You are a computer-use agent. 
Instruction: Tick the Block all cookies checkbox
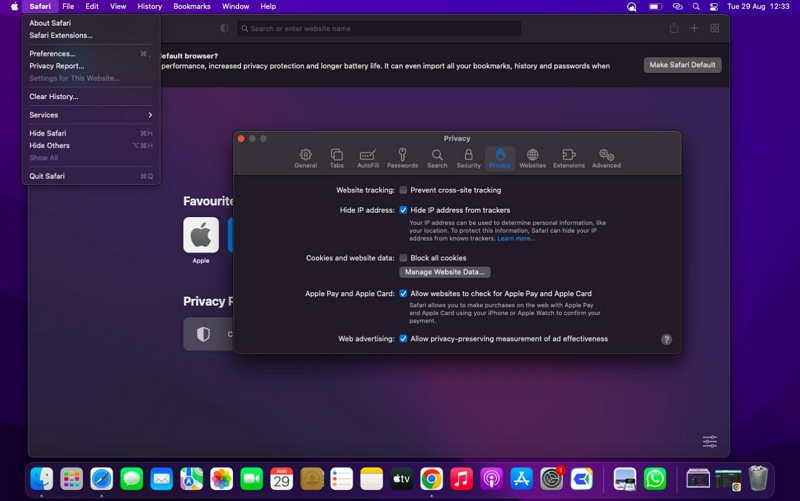coord(403,258)
